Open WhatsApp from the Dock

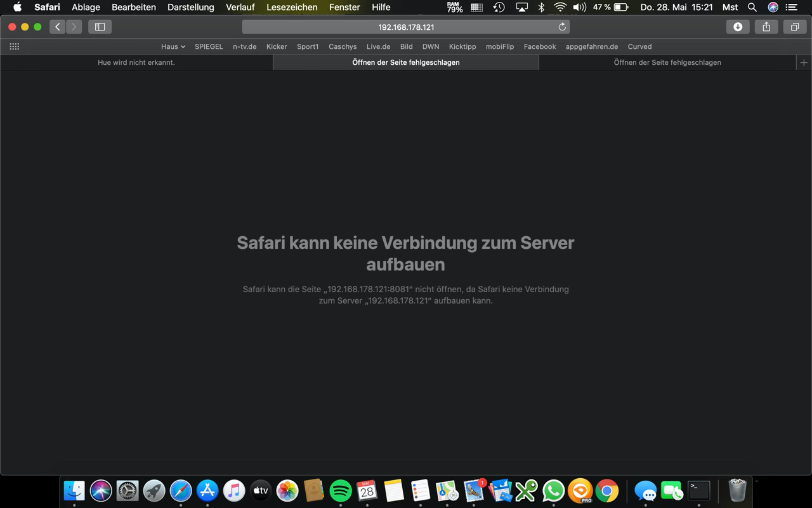[553, 491]
